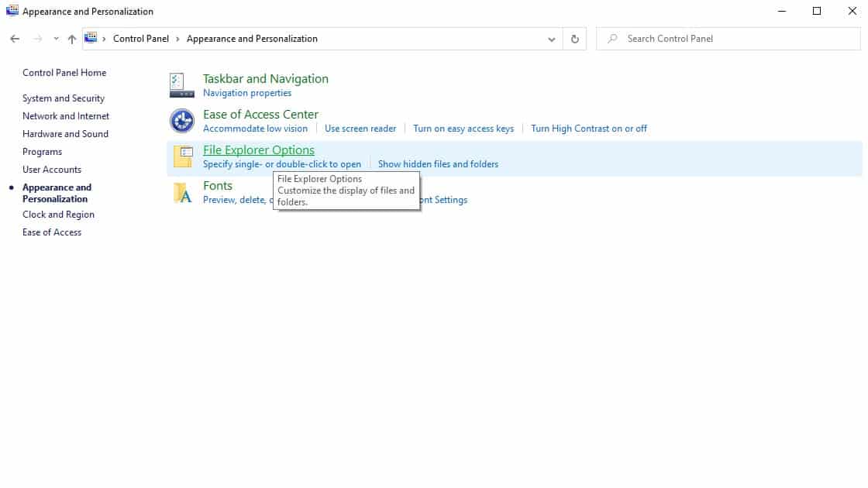
Task: Open the File Explorer Options folder icon
Action: [183, 156]
